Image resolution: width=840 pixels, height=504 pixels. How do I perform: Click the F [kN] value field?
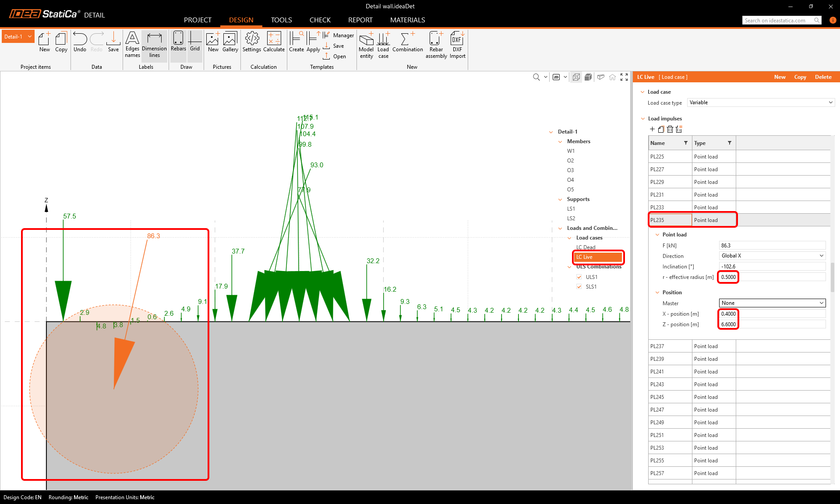click(772, 246)
